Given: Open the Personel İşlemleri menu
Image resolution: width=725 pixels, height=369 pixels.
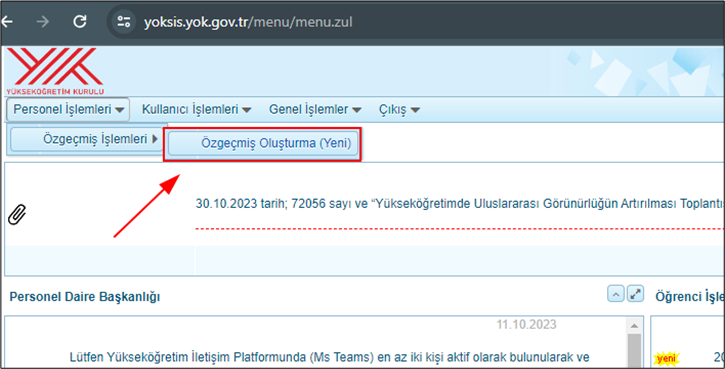Looking at the screenshot, I should [x=68, y=110].
